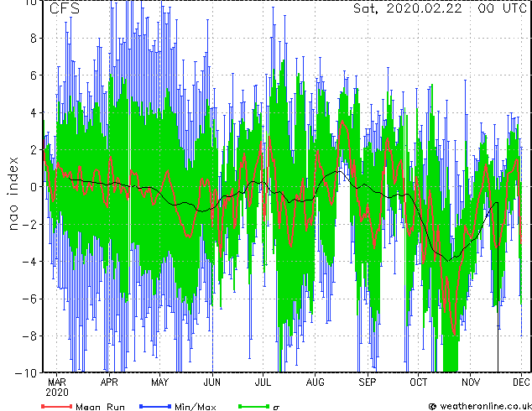Click the y-axis value -10
Viewport: 532px width, 411px height.
(x=26, y=373)
